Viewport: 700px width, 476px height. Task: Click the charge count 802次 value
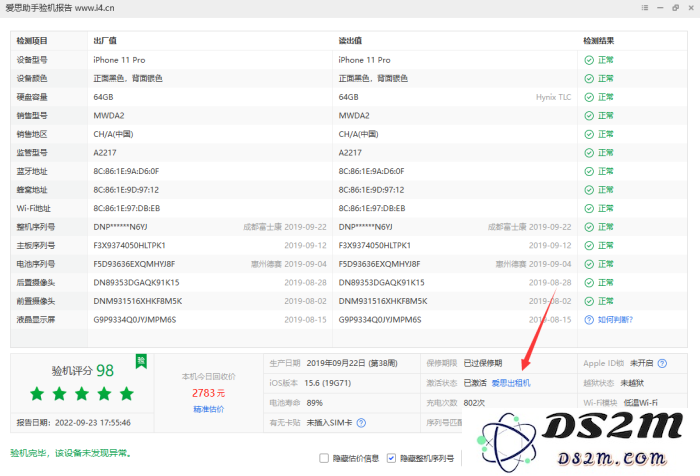pyautogui.click(x=474, y=403)
